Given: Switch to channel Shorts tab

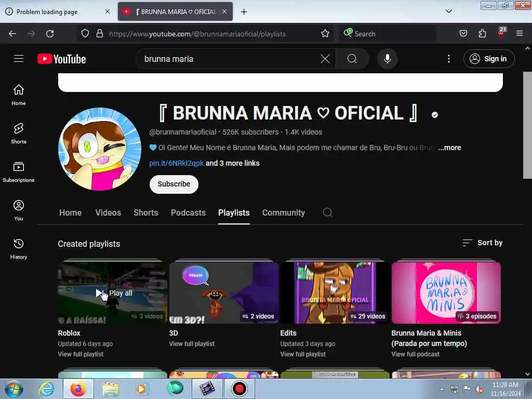Looking at the screenshot, I should (146, 212).
